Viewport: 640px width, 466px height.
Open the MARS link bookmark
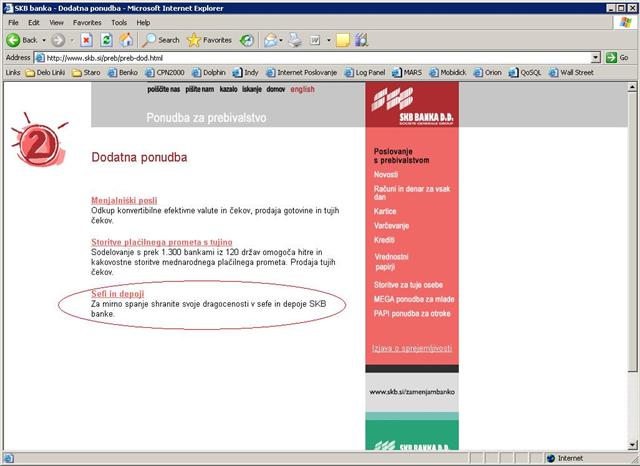click(x=407, y=73)
